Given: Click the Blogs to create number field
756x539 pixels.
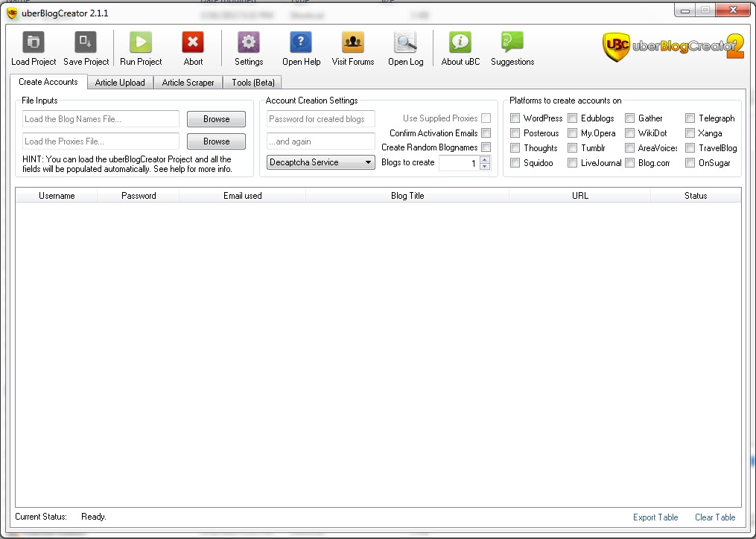Looking at the screenshot, I should [x=460, y=163].
